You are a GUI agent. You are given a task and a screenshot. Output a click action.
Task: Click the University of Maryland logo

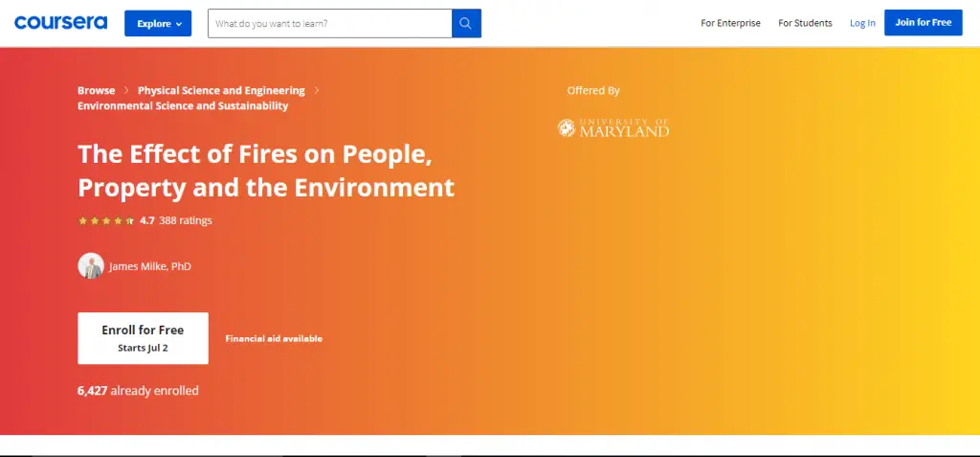pos(613,128)
